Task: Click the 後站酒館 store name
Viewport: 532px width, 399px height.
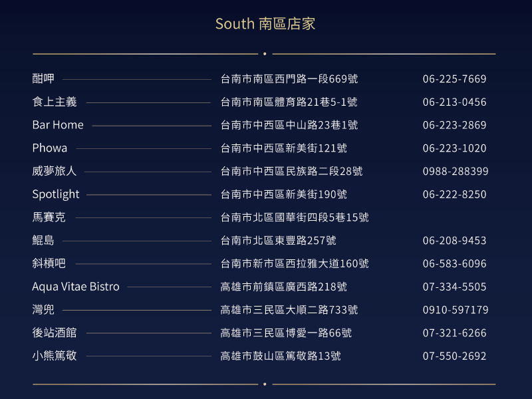Action: point(55,333)
